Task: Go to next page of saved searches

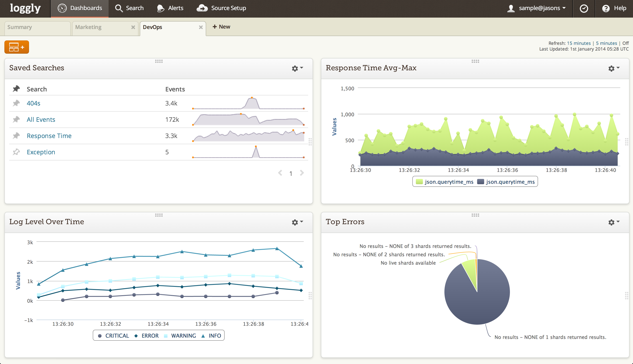Action: click(x=302, y=173)
